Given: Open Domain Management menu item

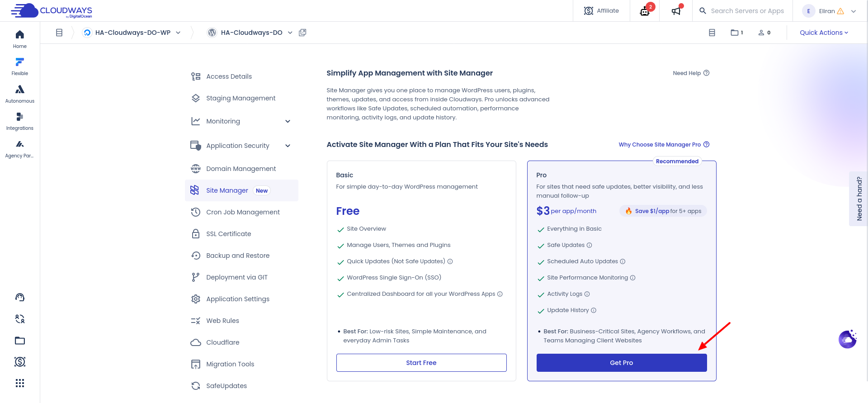Looking at the screenshot, I should click(x=242, y=169).
